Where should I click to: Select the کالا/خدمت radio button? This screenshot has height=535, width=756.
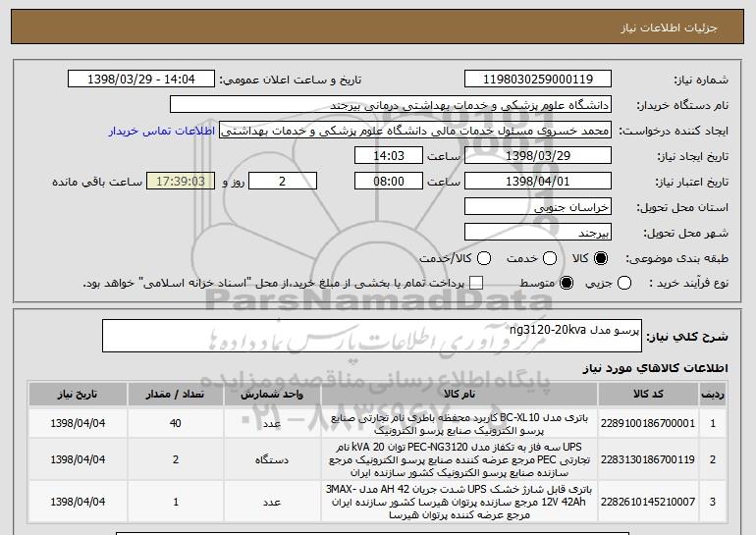coord(484,259)
